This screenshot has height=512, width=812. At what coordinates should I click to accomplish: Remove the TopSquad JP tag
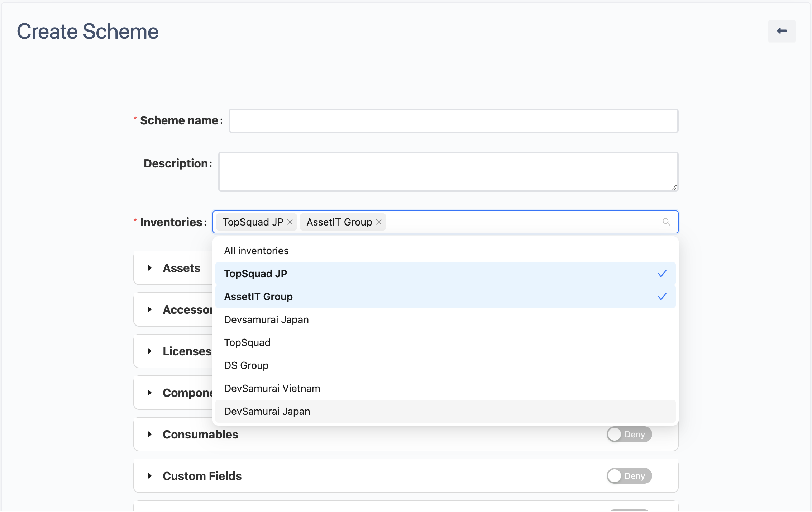point(290,222)
